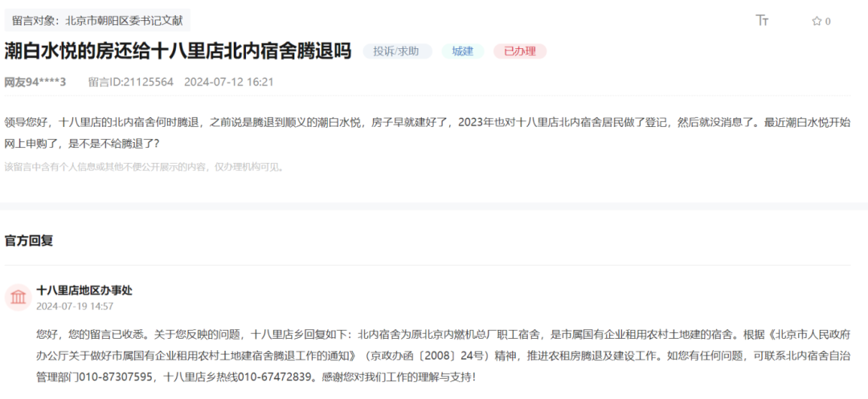Click the font size adjustment icon
The image size is (868, 399).
[762, 21]
